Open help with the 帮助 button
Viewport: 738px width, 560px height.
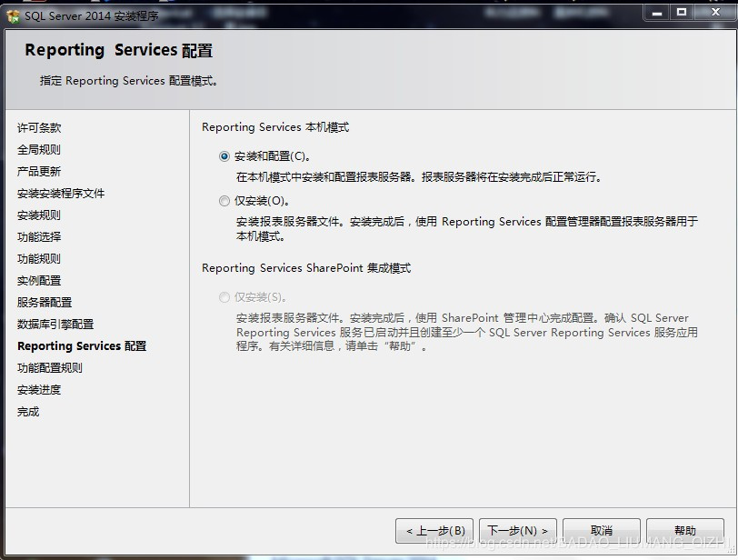click(684, 530)
